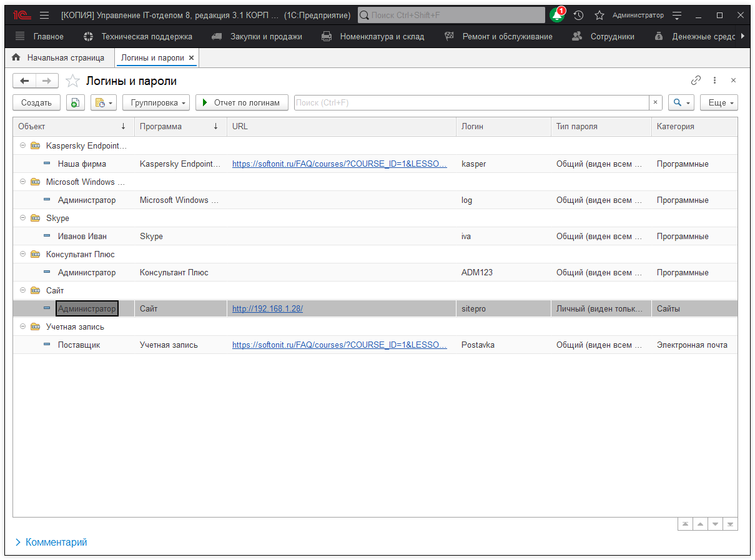The image size is (755, 560).
Task: Click into the Поиск (Ctrl+F) list search field
Action: pyautogui.click(x=471, y=102)
